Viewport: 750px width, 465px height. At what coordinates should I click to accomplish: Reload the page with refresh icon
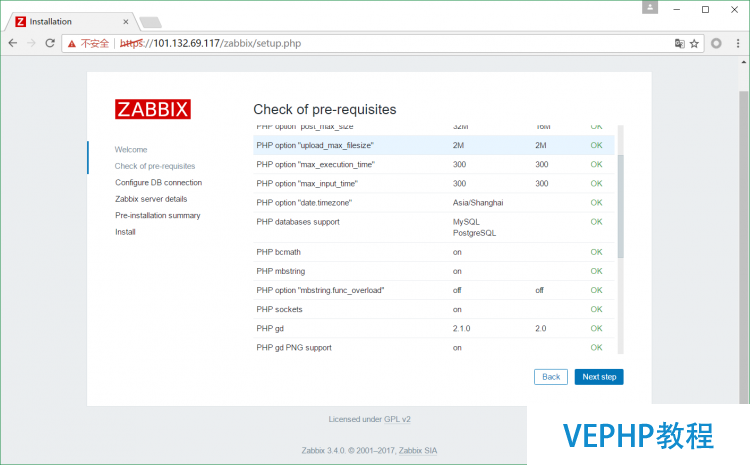50,43
